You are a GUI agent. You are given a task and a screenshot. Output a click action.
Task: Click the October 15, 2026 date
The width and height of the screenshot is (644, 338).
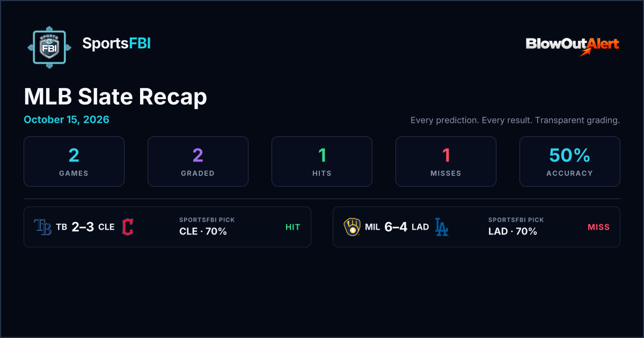pos(67,120)
